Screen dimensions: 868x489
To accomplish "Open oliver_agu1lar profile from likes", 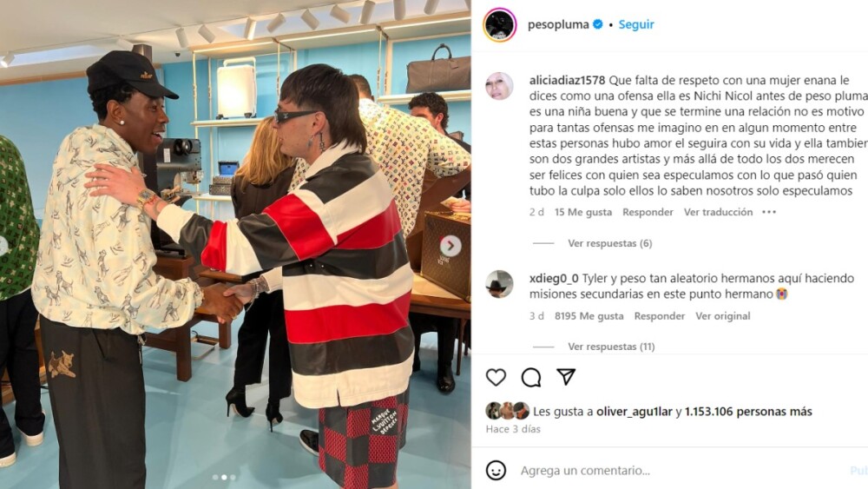I will tap(634, 412).
